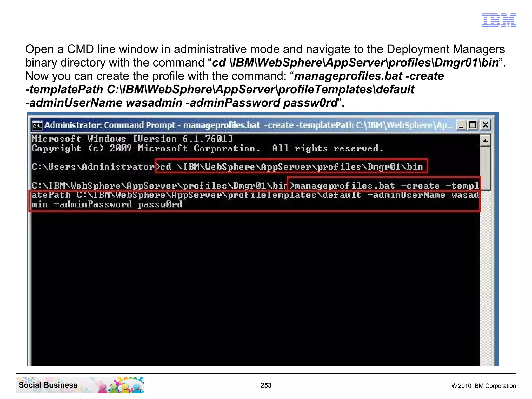Click the scrollbar track below the thumb
532x399 pixels.
(485, 278)
